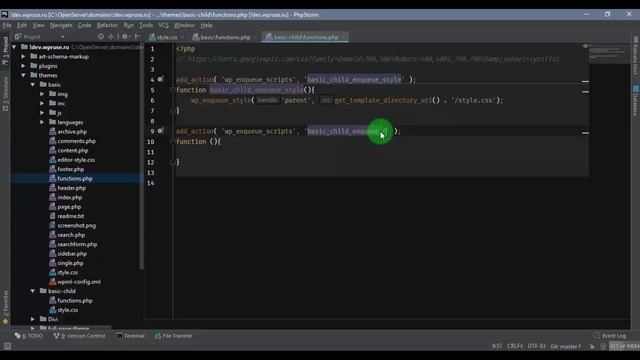Expand the js folder
Viewport: 640px width, 360px height.
(x=42, y=113)
